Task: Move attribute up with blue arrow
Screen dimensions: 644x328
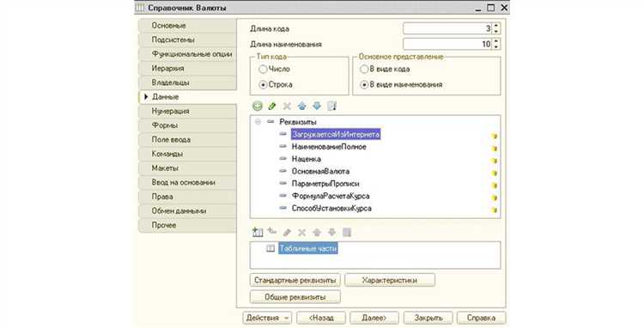Action: coord(302,106)
